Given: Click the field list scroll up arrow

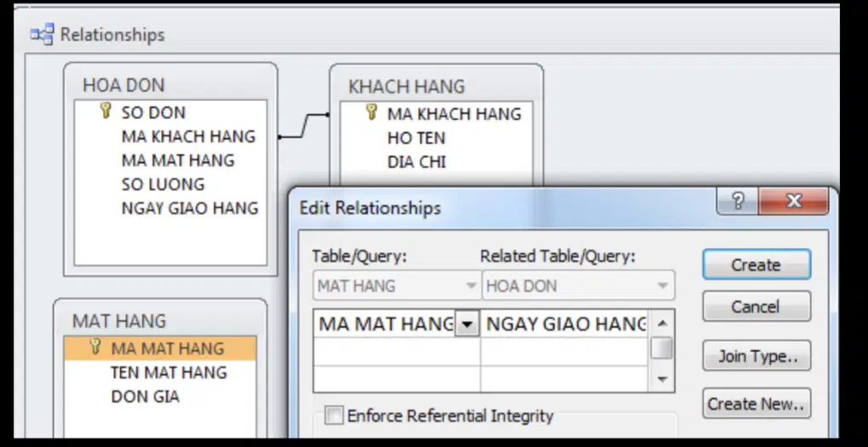Looking at the screenshot, I should (662, 323).
